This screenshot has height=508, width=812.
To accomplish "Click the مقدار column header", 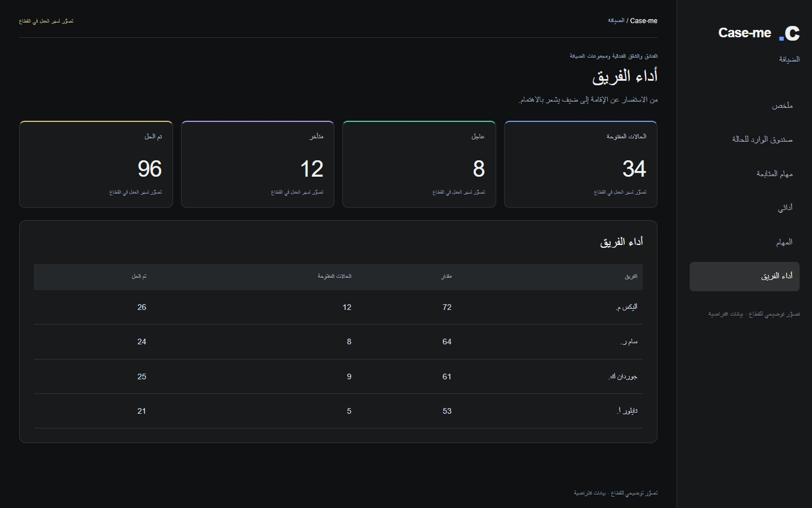I will coord(446,277).
